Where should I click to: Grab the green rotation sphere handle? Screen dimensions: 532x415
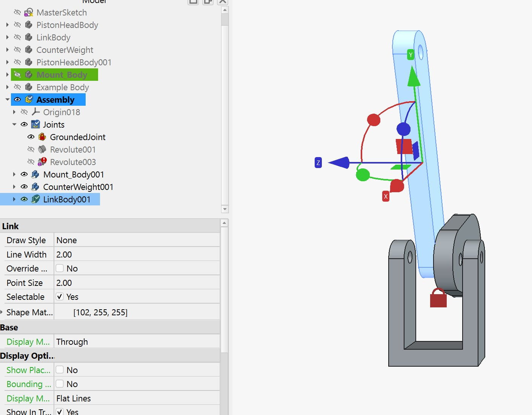pyautogui.click(x=363, y=175)
